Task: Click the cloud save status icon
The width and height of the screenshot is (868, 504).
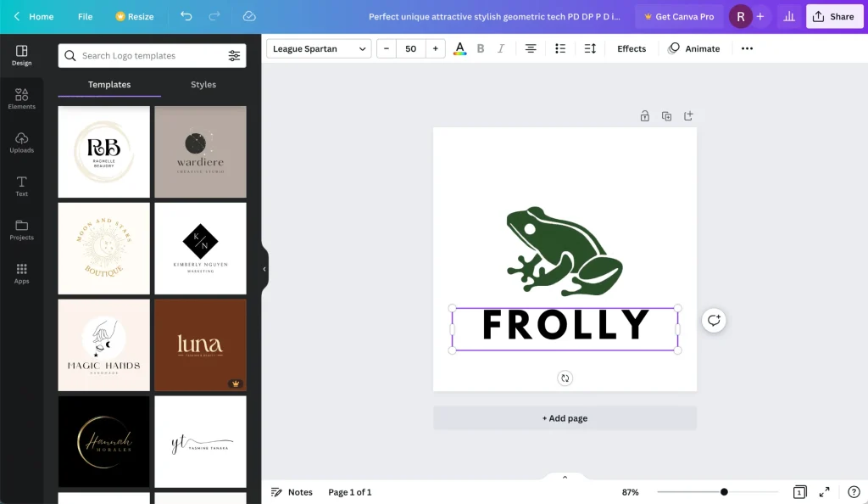Action: (249, 16)
